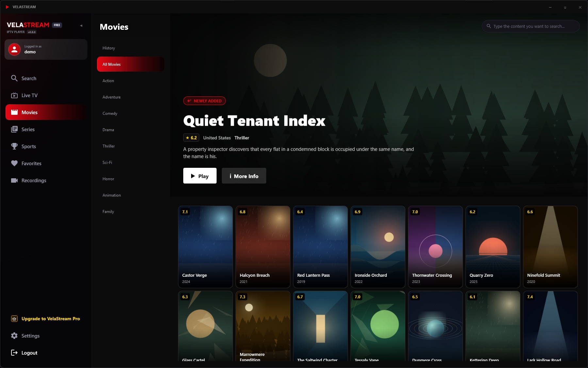Click the Newly Added badge

coord(204,101)
